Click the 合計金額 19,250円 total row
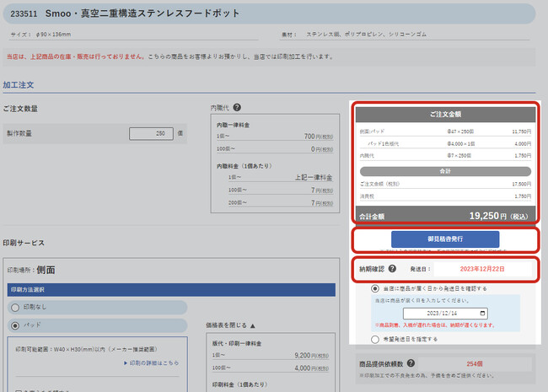Viewport: 548px width, 392px height. click(x=445, y=215)
